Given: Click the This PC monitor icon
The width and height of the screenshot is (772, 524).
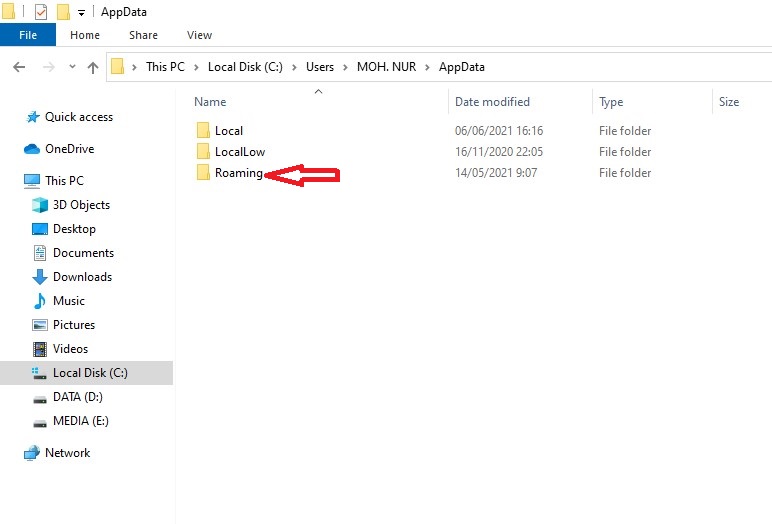Looking at the screenshot, I should pyautogui.click(x=32, y=181).
